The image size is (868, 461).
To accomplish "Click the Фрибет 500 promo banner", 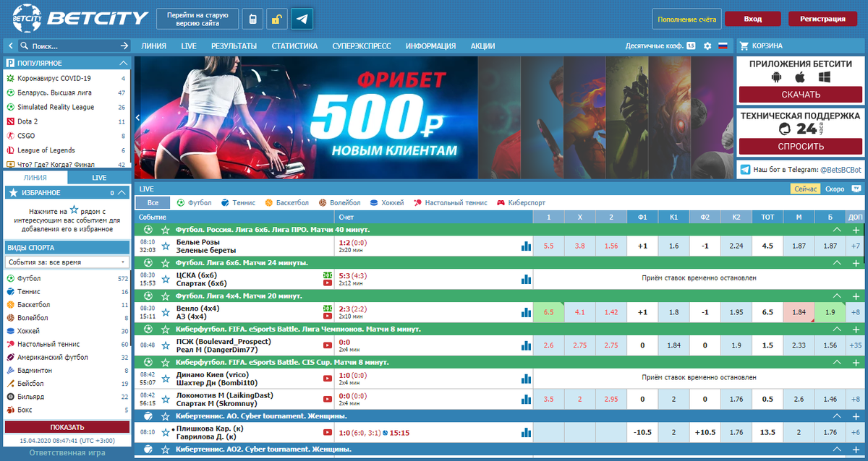I will pos(306,118).
